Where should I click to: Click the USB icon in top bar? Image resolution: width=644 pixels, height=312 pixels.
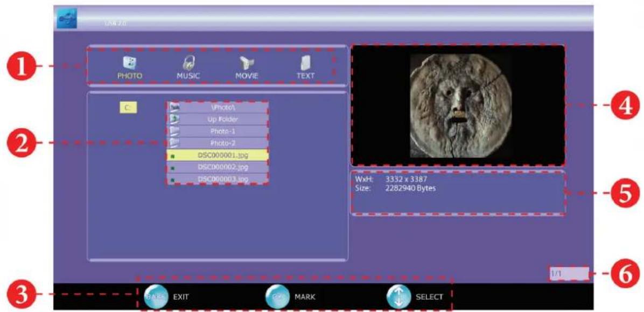67,19
